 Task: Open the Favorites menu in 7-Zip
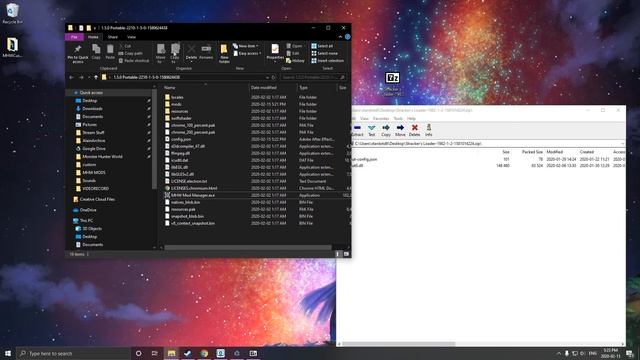pyautogui.click(x=381, y=118)
